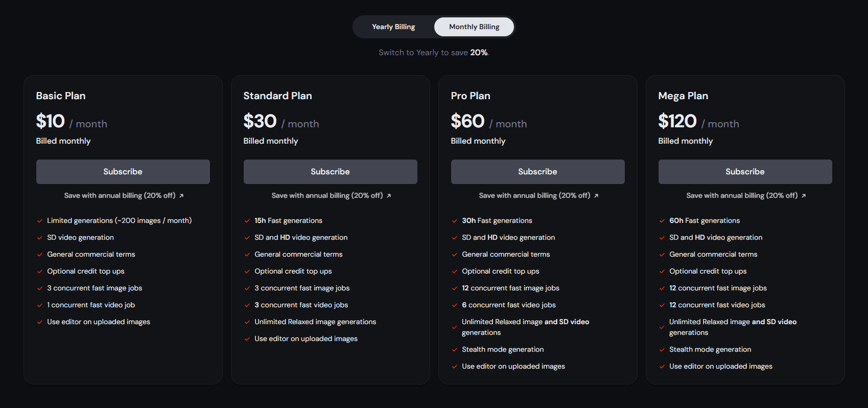Click arrow icon beside Mega annual billing
This screenshot has width=868, height=408.
pos(804,196)
